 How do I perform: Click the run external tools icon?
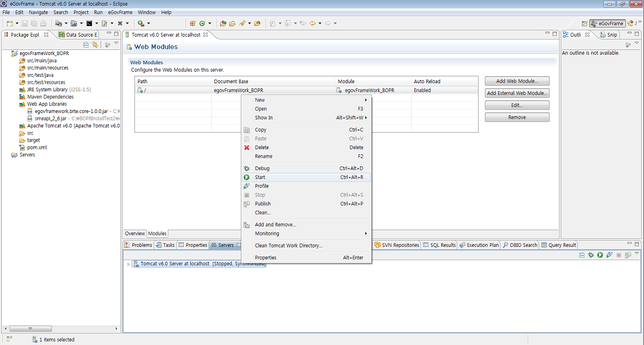pyautogui.click(x=141, y=23)
